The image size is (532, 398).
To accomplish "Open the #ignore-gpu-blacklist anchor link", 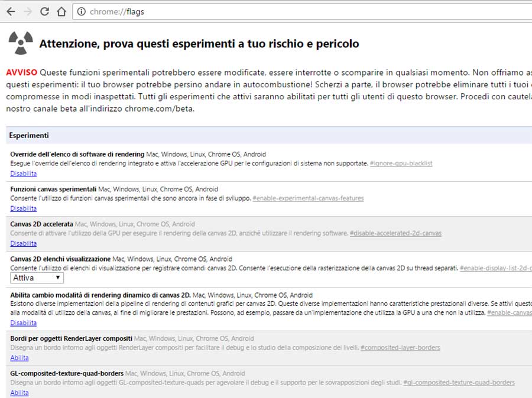I will [401, 164].
